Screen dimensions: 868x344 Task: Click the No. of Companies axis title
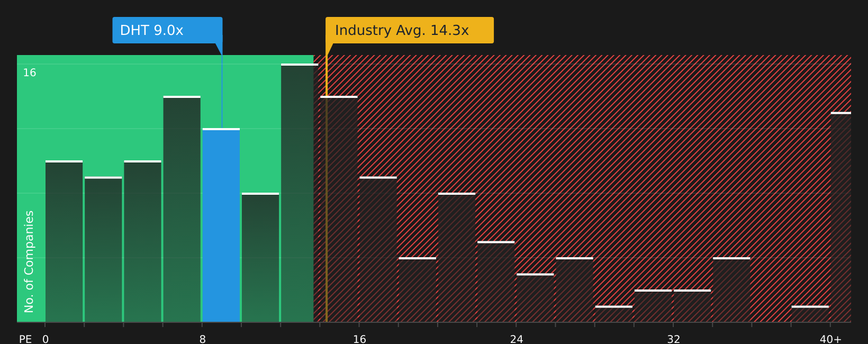(x=29, y=261)
